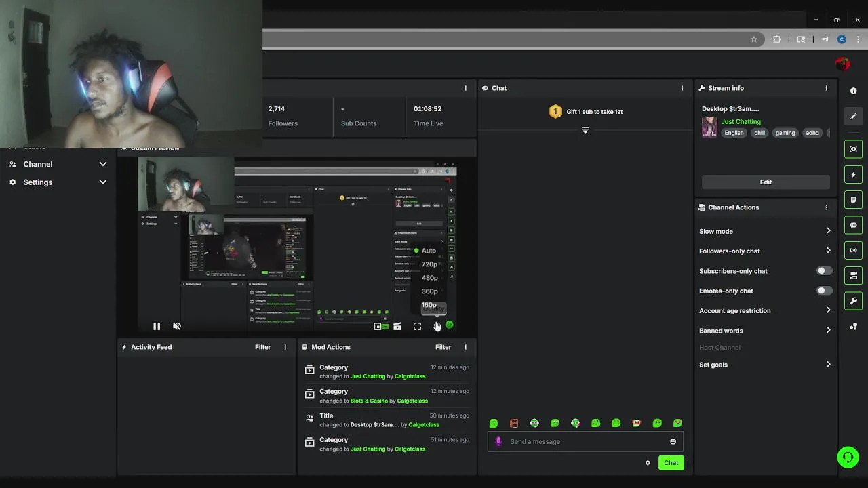Select Auto quality option

(x=429, y=251)
